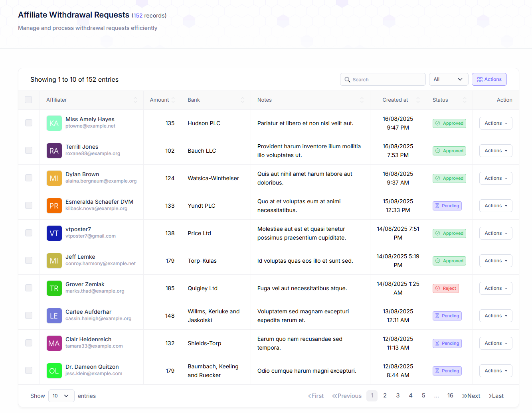Click the KA avatar for Miss Amely Hayes
Image resolution: width=532 pixels, height=413 pixels.
coord(54,123)
